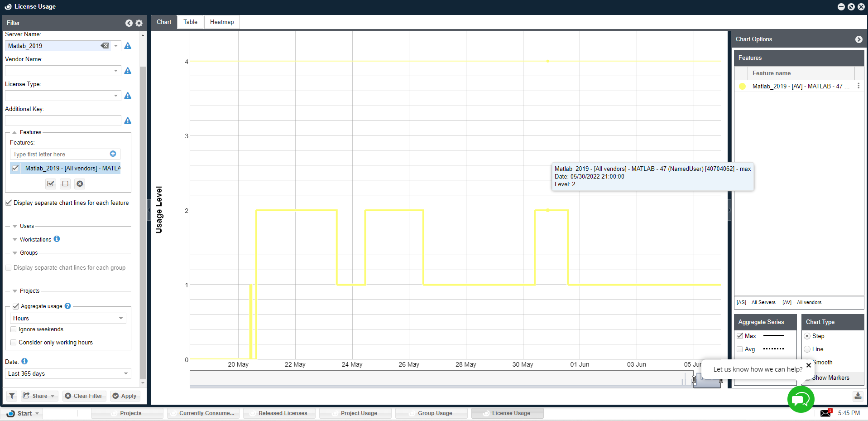Switch to the Table tab
Image resolution: width=868 pixels, height=421 pixels.
(x=190, y=22)
